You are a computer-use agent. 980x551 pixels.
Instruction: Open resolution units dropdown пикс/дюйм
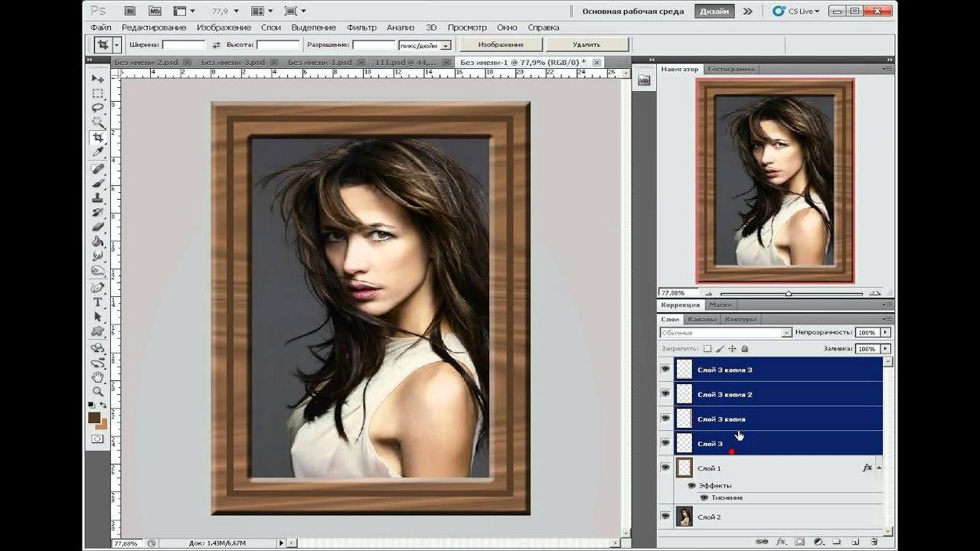click(x=446, y=45)
